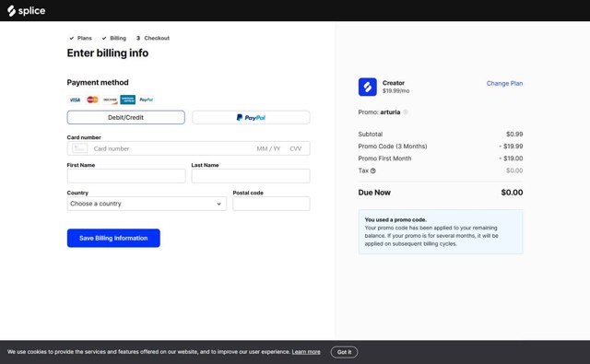The image size is (590, 364).
Task: Click the Visa card icon
Action: (75, 100)
